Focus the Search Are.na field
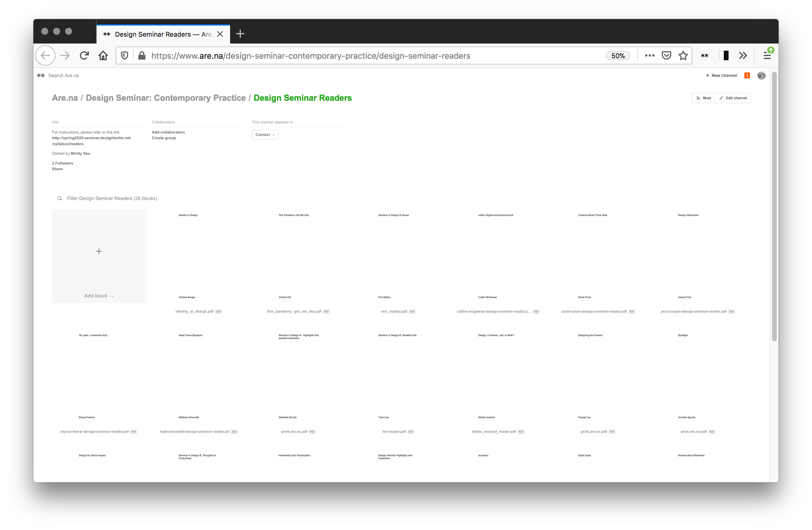This screenshot has width=812, height=530. (63, 75)
